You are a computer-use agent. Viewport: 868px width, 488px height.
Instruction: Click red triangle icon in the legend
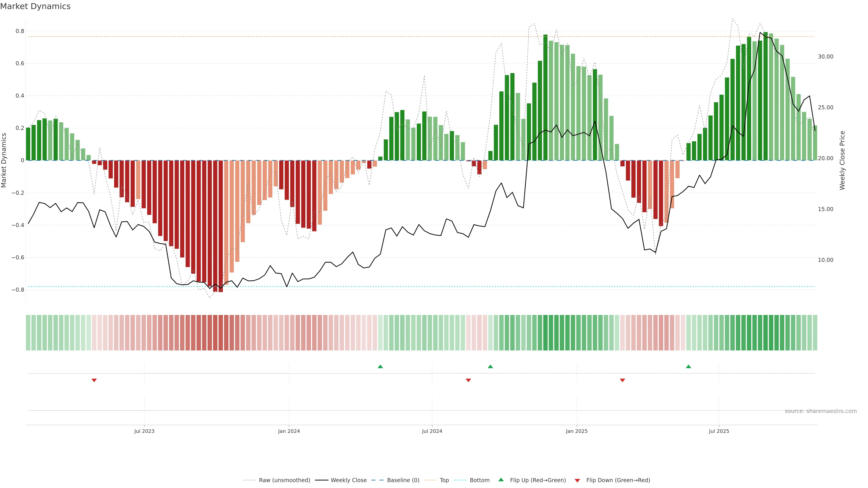pos(577,480)
